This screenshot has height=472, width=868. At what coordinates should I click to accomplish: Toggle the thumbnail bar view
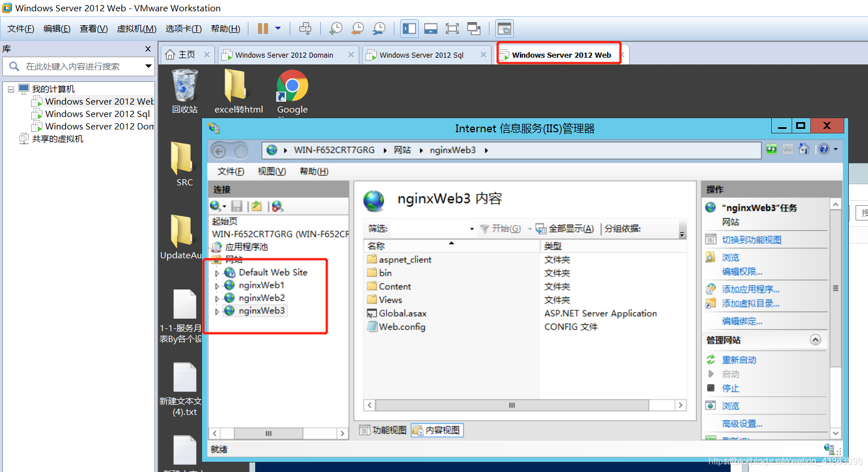(x=431, y=28)
